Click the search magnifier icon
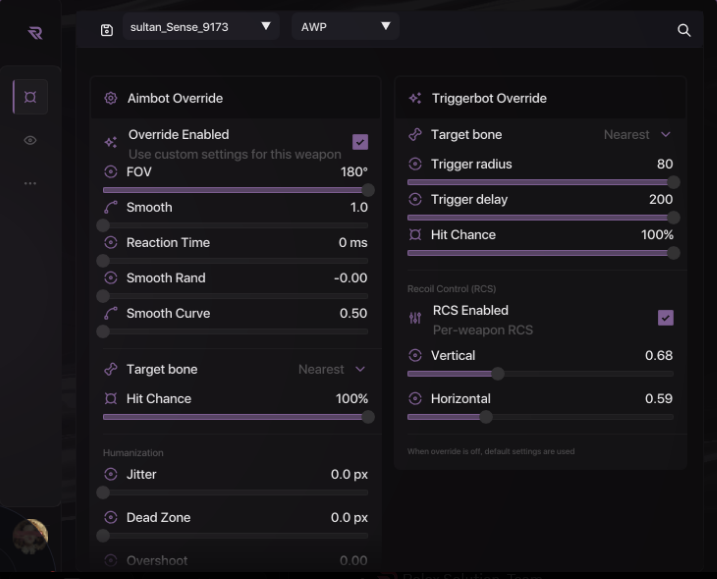717x579 pixels. point(684,30)
